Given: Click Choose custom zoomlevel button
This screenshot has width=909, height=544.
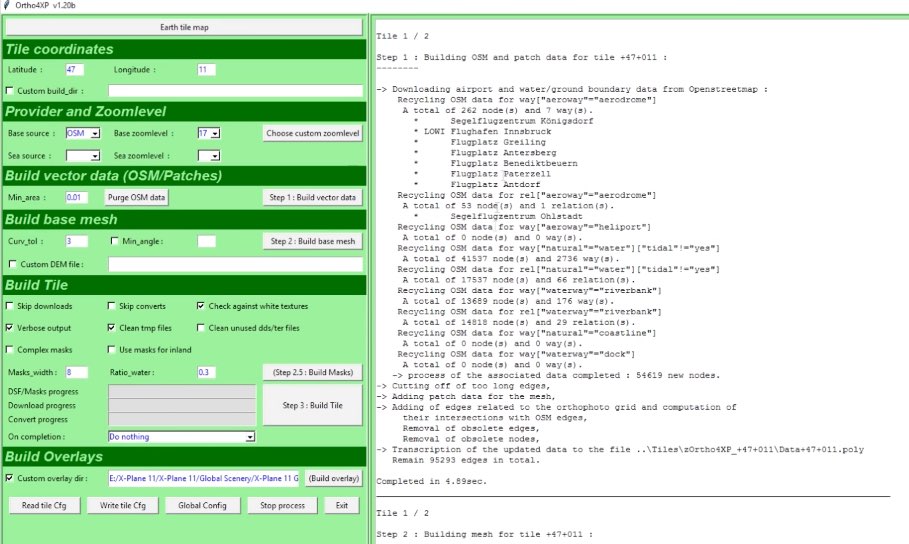Looking at the screenshot, I should point(312,133).
